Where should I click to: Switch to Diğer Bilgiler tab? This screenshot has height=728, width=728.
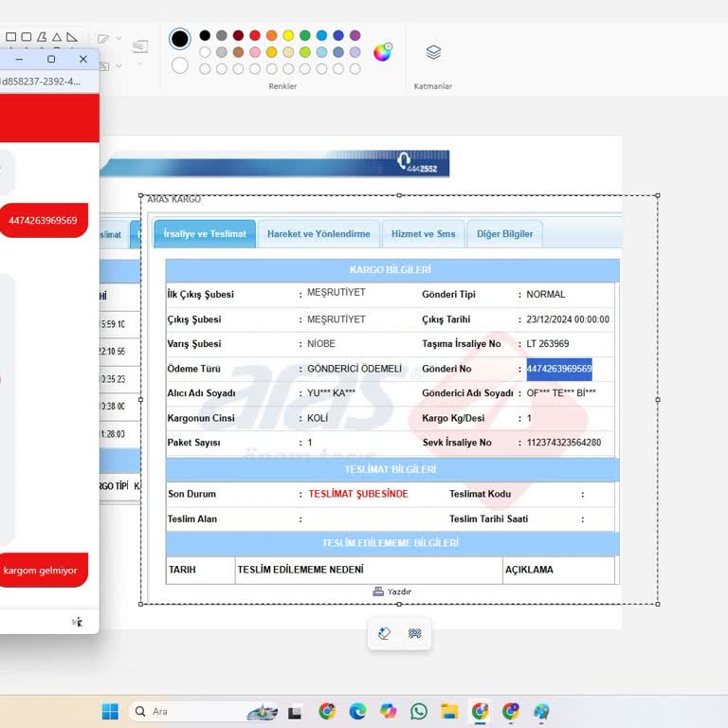[x=504, y=233]
